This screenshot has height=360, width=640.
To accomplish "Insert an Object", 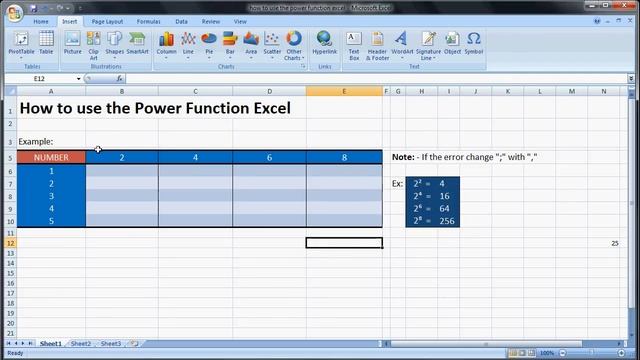I will [452, 43].
